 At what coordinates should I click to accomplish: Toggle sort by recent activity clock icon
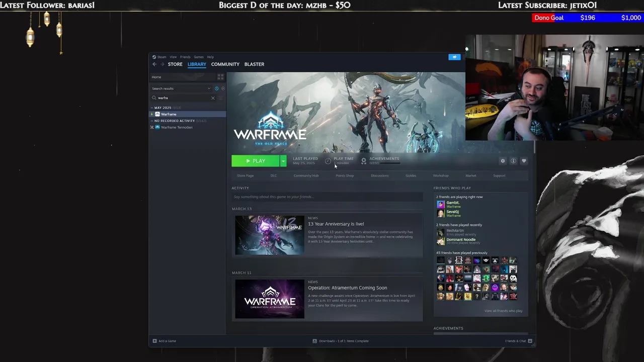[217, 88]
